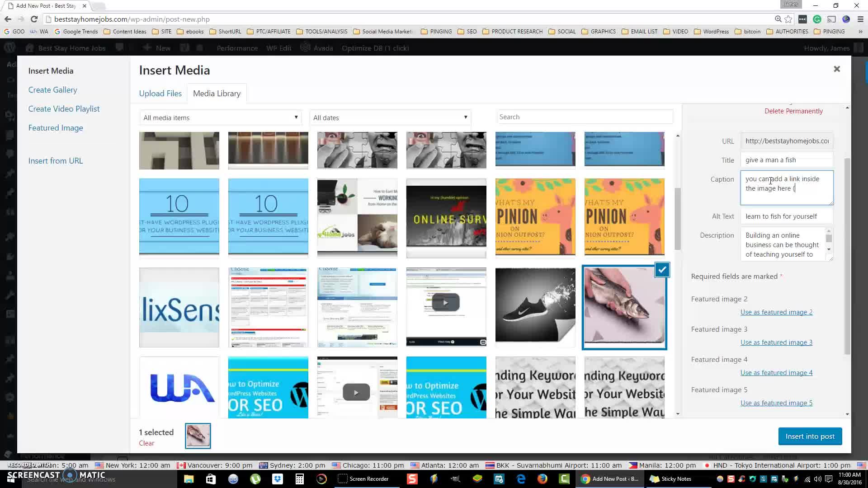Open Windows Store from taskbar
The image size is (868, 488).
[x=211, y=479]
